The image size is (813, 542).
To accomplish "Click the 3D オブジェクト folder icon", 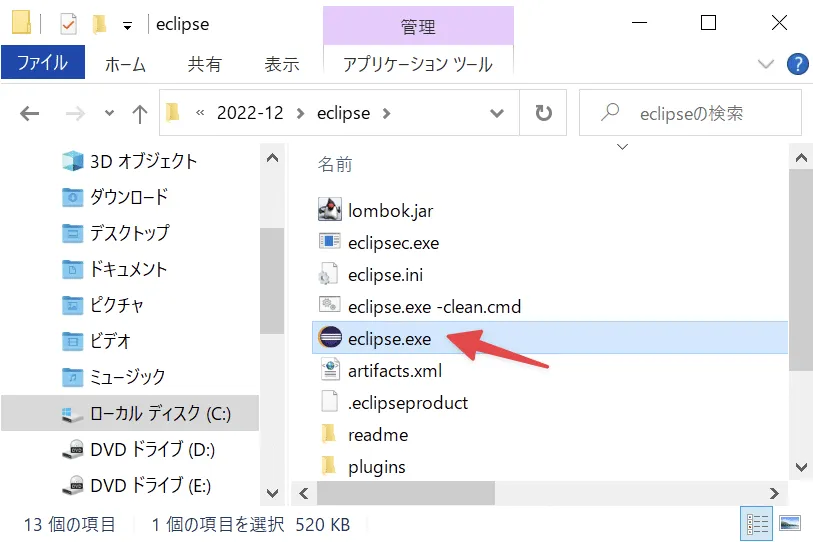I will [x=73, y=161].
